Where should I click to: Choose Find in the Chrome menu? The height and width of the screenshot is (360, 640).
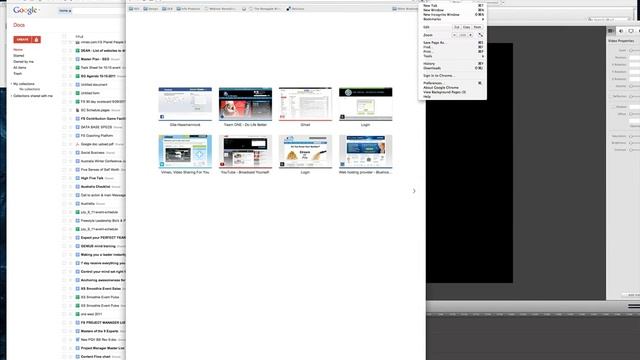pos(452,47)
